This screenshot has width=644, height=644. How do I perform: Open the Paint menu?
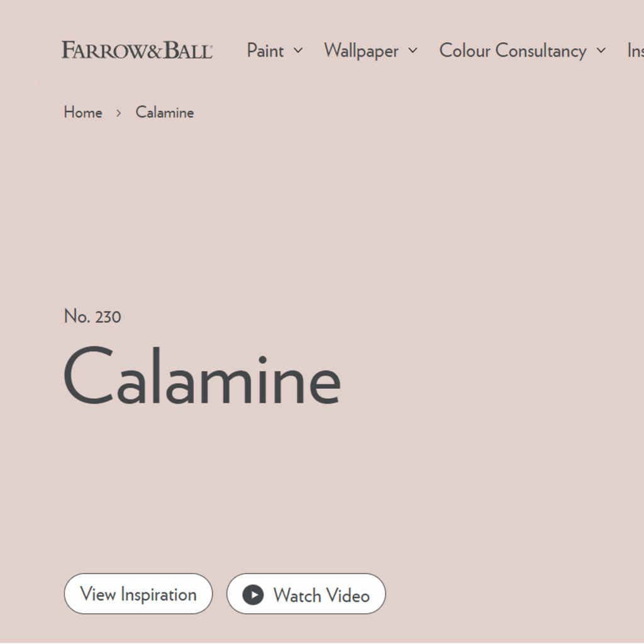(x=265, y=50)
